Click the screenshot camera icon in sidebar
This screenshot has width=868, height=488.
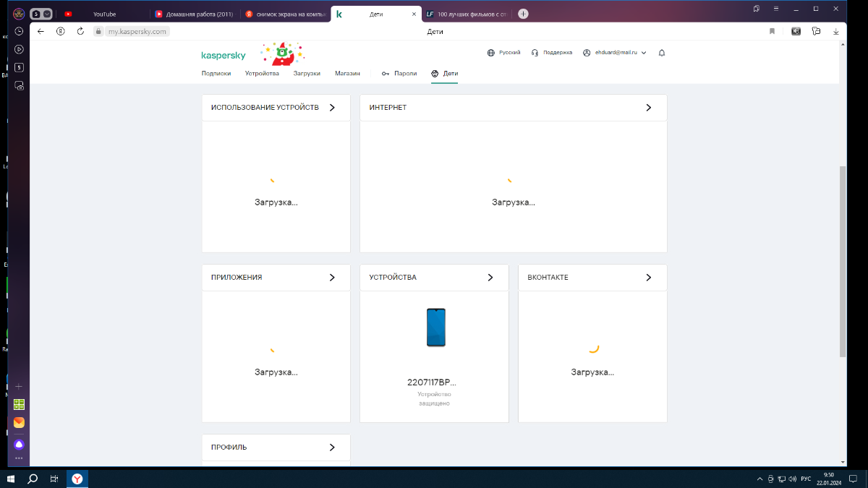pyautogui.click(x=19, y=85)
